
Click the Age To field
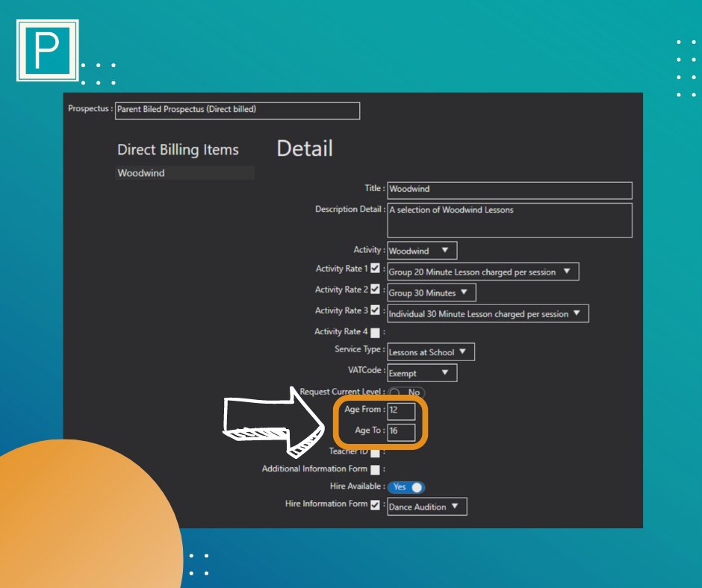[401, 431]
